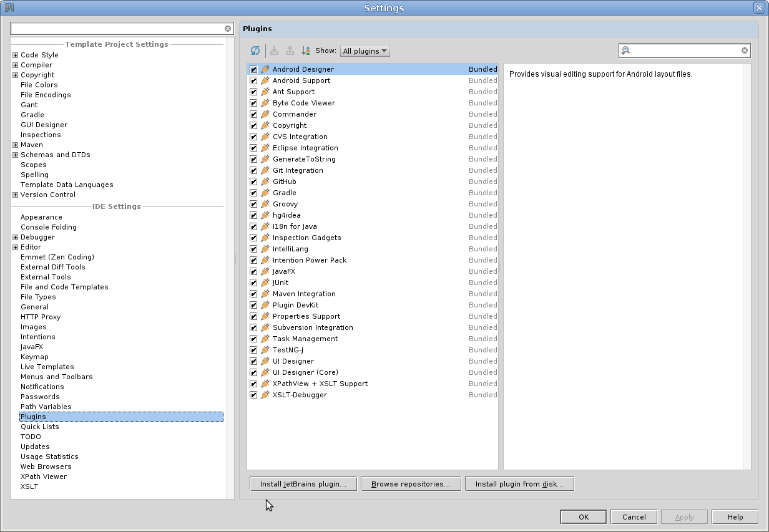Click the magnifier icon in plugin search

click(625, 51)
